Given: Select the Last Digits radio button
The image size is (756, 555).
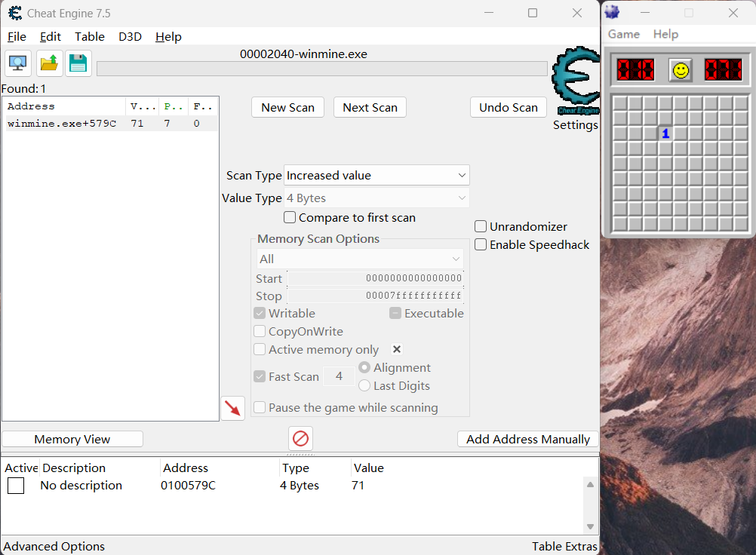Looking at the screenshot, I should tap(364, 385).
